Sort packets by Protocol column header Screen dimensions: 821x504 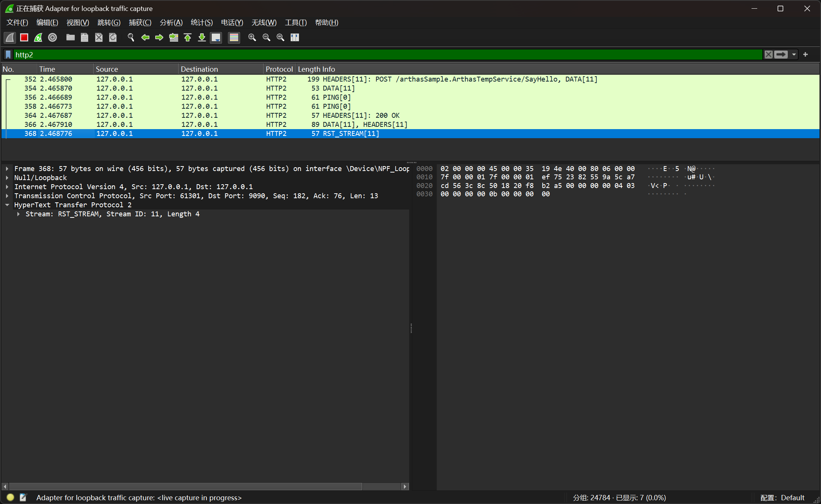279,69
